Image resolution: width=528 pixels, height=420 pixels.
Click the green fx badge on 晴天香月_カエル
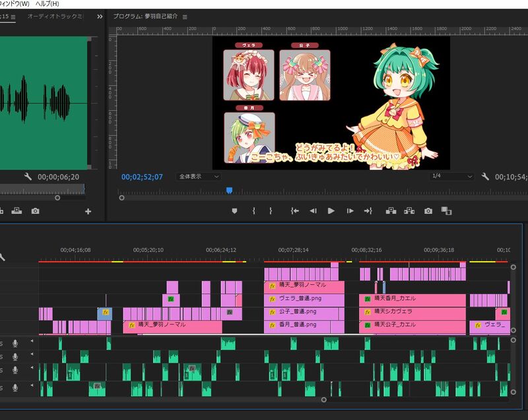368,299
